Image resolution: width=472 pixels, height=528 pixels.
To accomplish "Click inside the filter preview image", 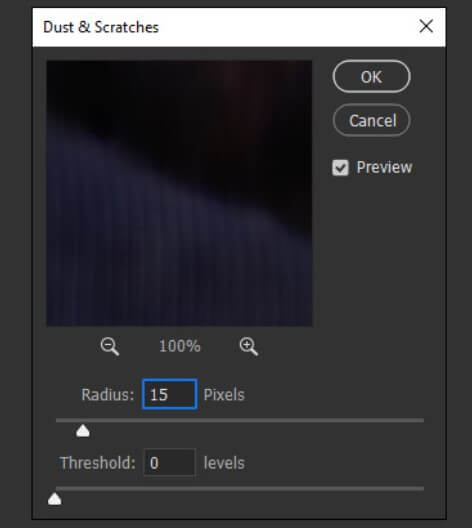I will pyautogui.click(x=179, y=193).
